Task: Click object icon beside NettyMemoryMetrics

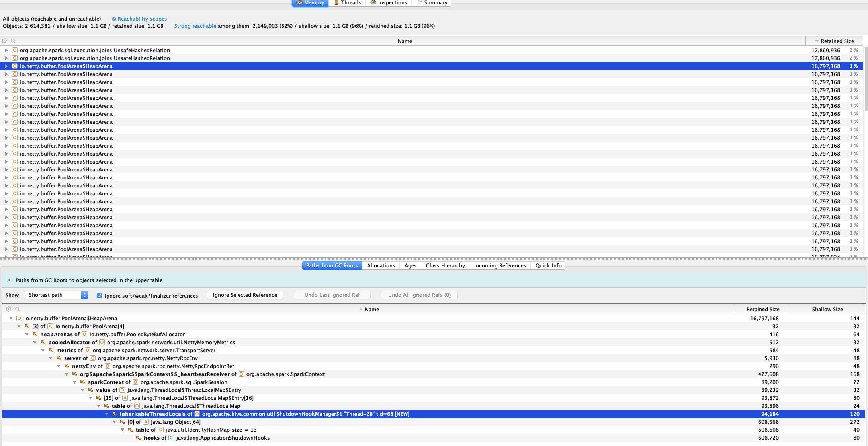Action: pyautogui.click(x=102, y=342)
